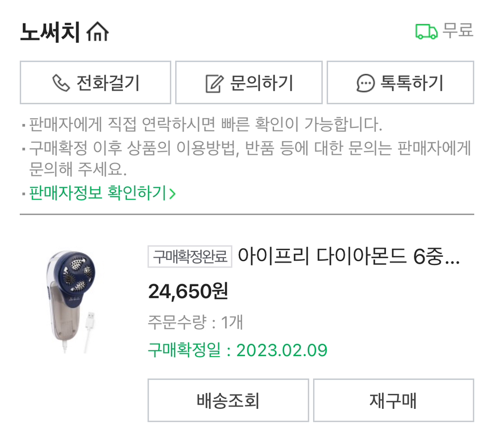This screenshot has width=494, height=448.
Task: Tap the pencil-and-note inquiry icon
Action: pos(215,84)
